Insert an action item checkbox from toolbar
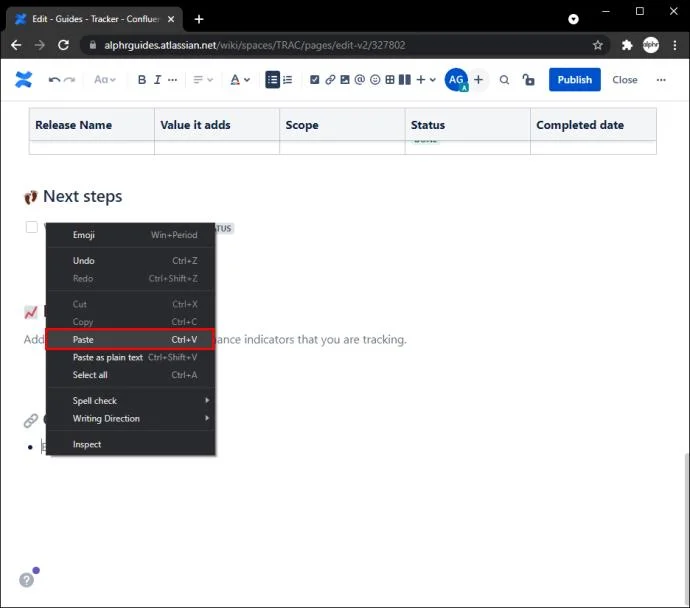 (314, 80)
